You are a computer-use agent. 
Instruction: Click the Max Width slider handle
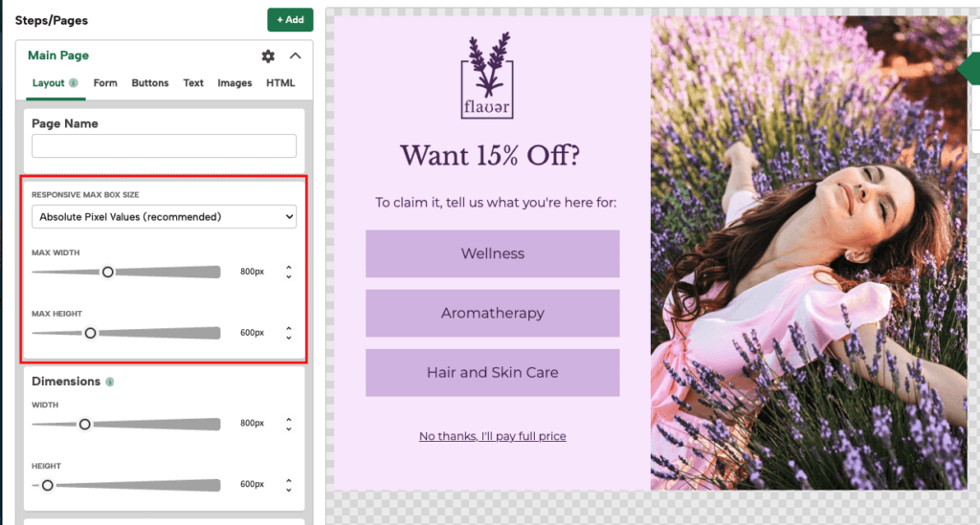pyautogui.click(x=107, y=272)
